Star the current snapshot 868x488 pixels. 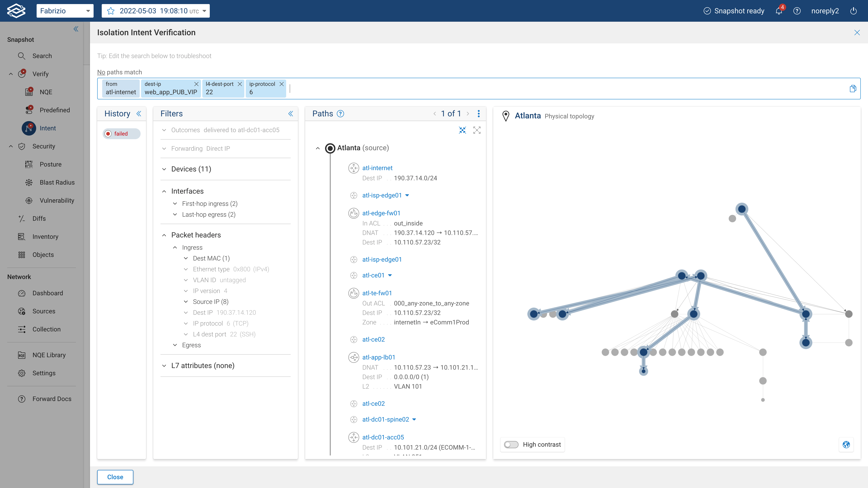click(x=111, y=11)
